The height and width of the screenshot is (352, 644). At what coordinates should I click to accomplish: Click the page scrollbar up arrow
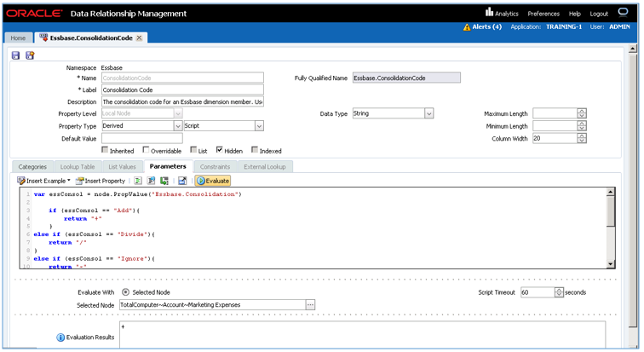(x=633, y=49)
